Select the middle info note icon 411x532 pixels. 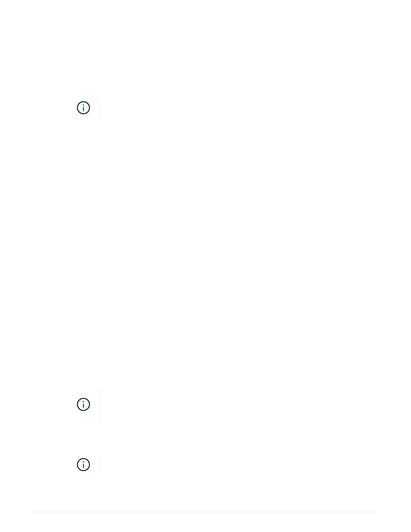pyautogui.click(x=83, y=404)
